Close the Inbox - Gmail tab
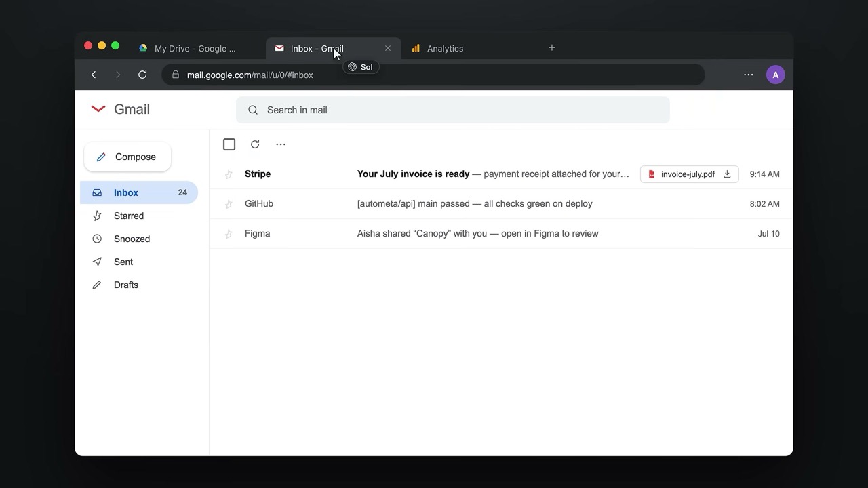Viewport: 868px width, 488px height. [x=388, y=48]
